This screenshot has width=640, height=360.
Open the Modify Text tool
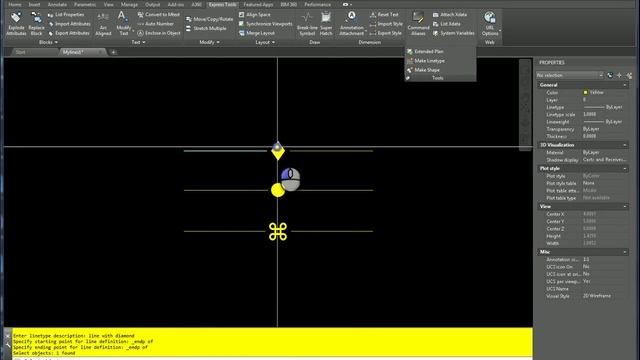click(x=123, y=24)
